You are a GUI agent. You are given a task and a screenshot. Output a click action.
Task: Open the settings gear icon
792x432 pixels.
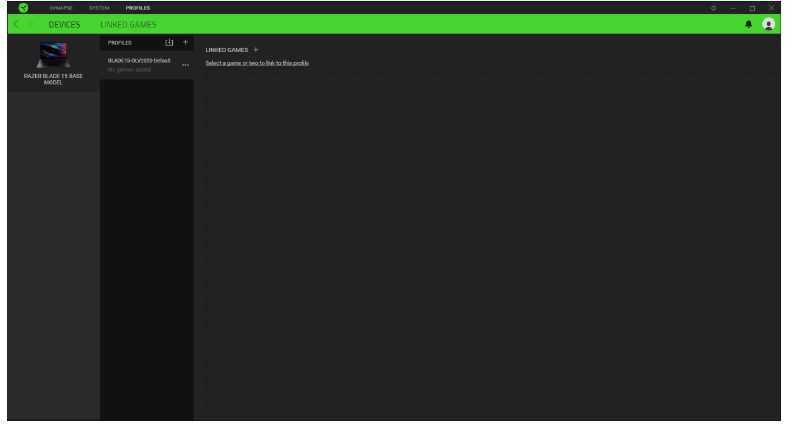click(x=713, y=8)
